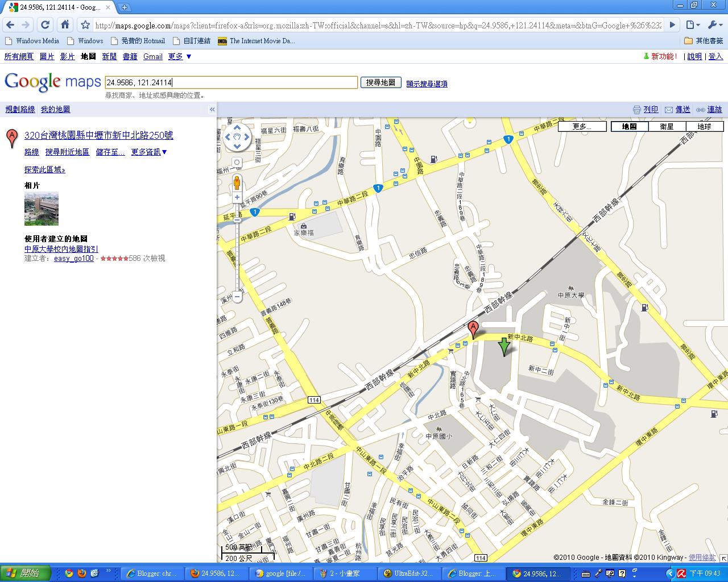
Task: Open the 所有網頁 web search link
Action: click(19, 56)
